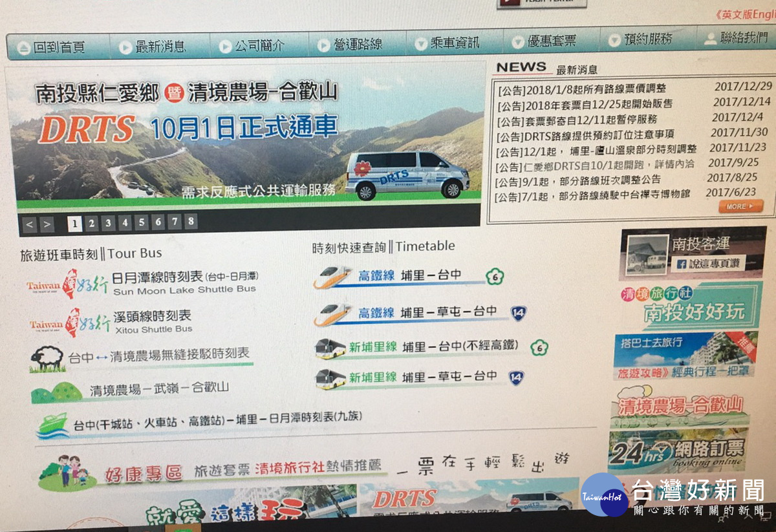Open the 聯絡我們 navigation item
Screen dimensions: 776x532
coord(737,38)
